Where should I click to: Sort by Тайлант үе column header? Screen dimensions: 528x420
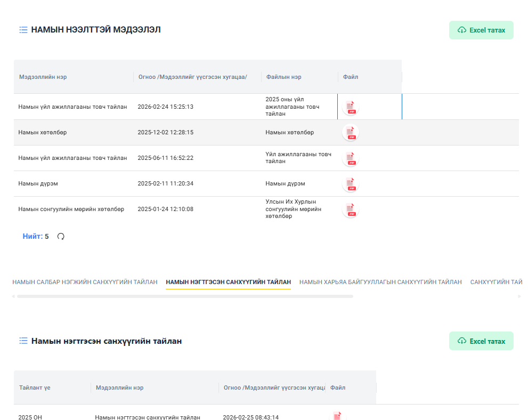(35, 388)
